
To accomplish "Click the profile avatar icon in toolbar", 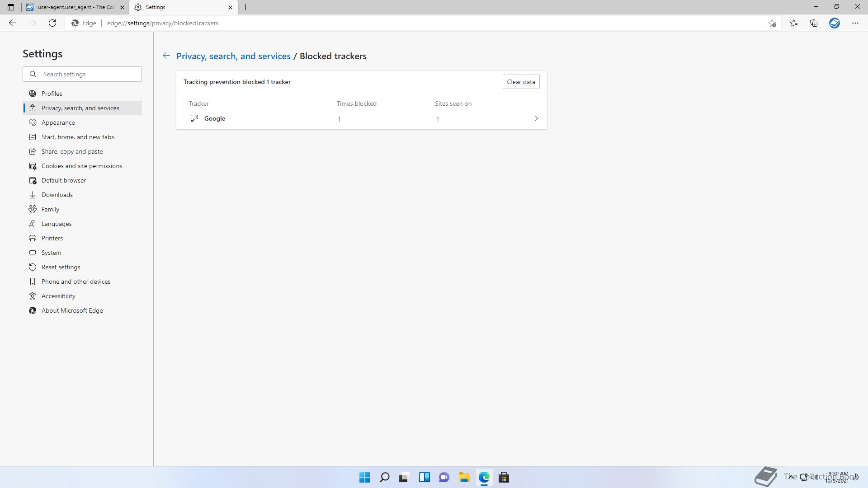I will [x=835, y=23].
